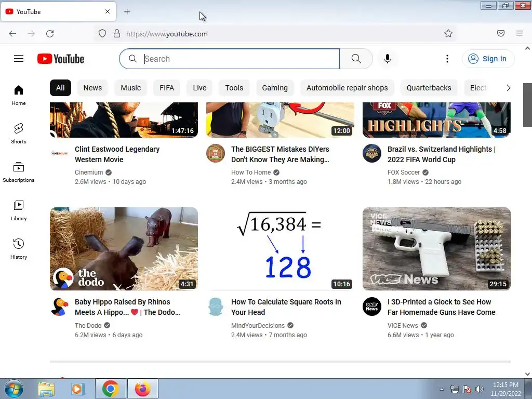532x399 pixels.
Task: Open Cinemium channel avatar
Action: [x=59, y=153]
